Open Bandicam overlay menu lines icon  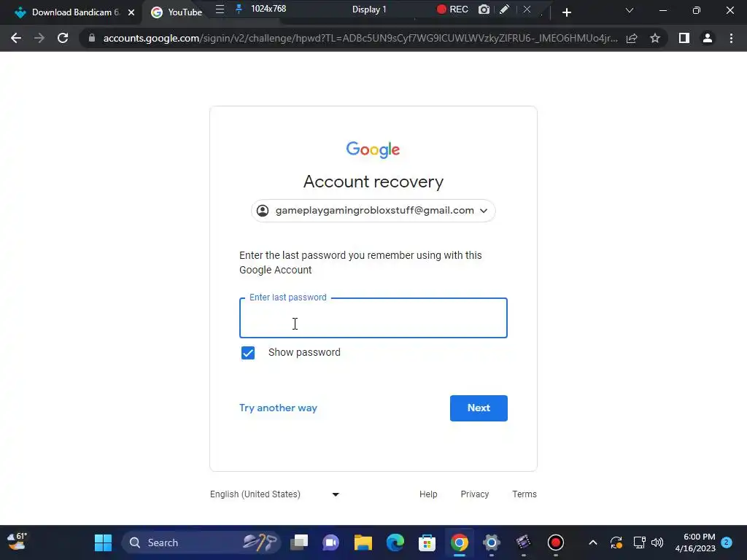click(220, 9)
